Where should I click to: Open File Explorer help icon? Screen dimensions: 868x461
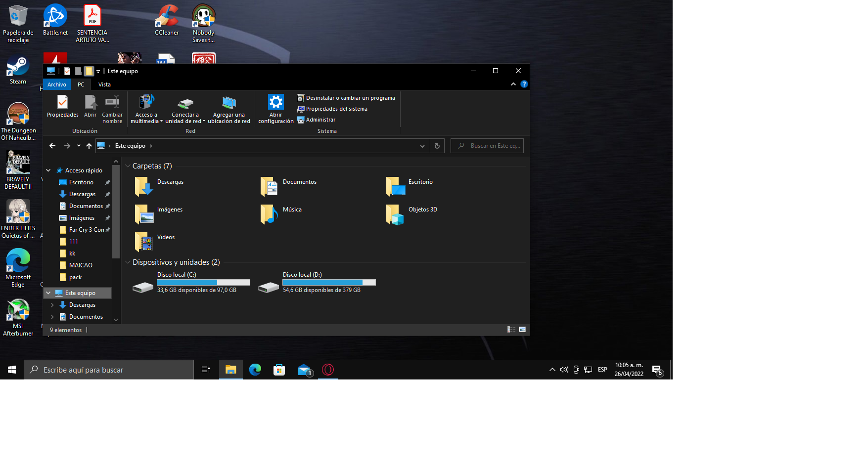524,84
